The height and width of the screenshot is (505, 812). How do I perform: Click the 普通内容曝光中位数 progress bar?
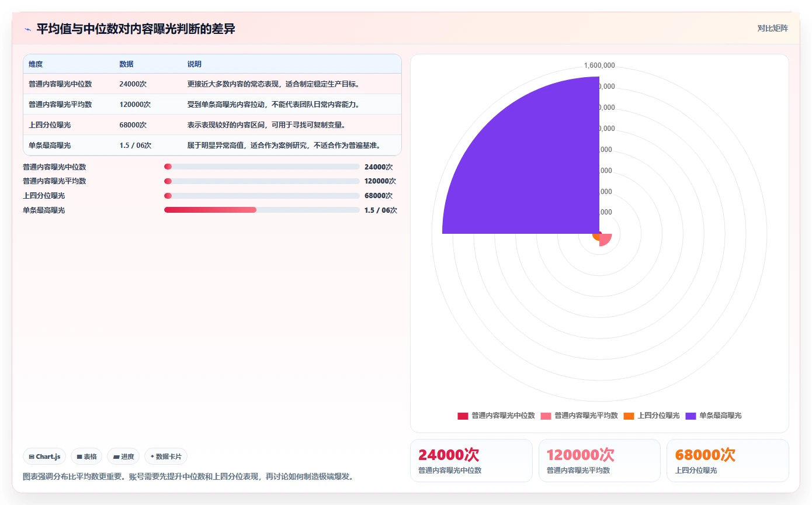[x=262, y=167]
